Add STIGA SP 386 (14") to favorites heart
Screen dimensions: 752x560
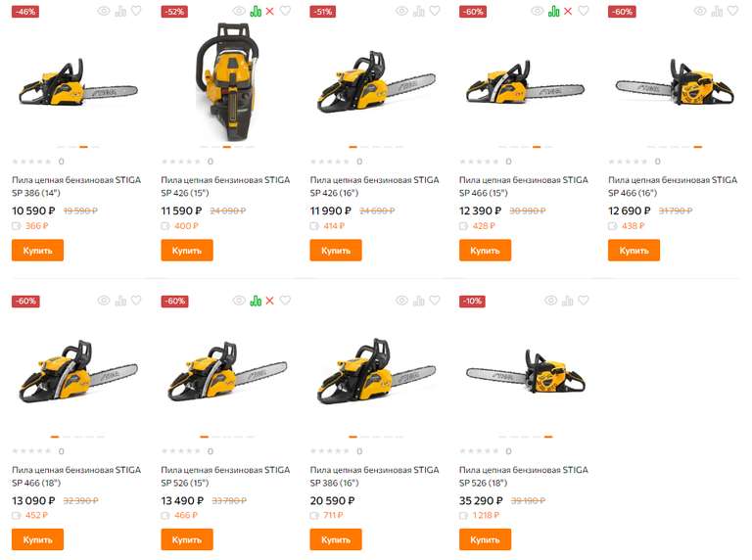(136, 11)
